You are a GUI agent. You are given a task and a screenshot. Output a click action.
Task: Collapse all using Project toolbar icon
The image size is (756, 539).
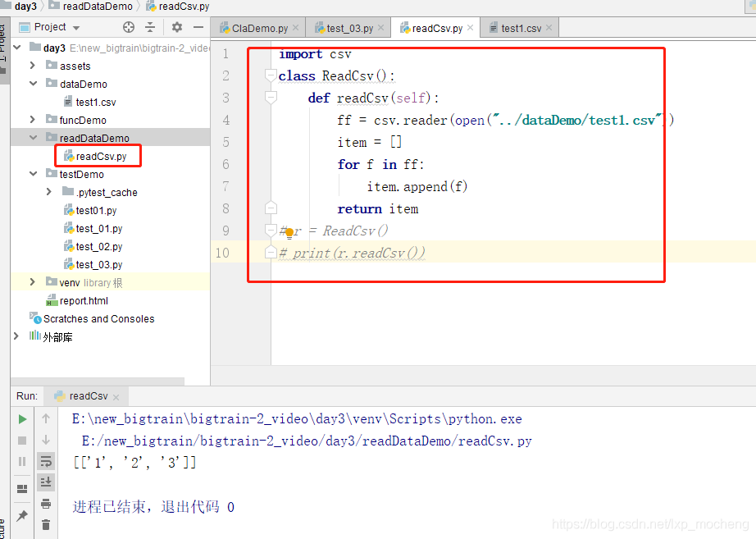coord(150,27)
